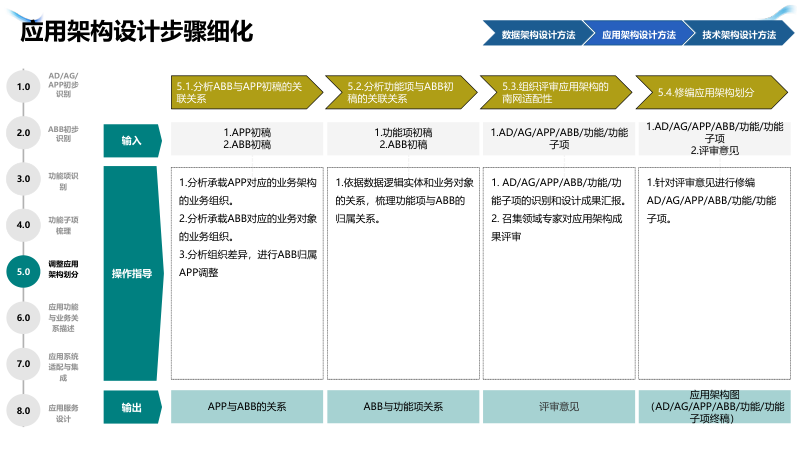Click the 输出 row label
Image resolution: width=800 pixels, height=450 pixels.
point(132,407)
